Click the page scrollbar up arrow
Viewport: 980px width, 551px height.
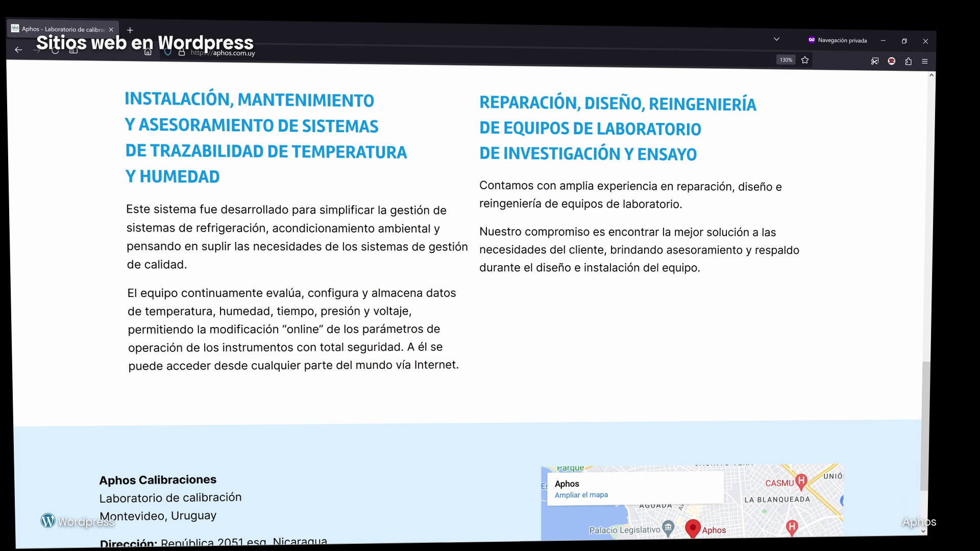932,75
